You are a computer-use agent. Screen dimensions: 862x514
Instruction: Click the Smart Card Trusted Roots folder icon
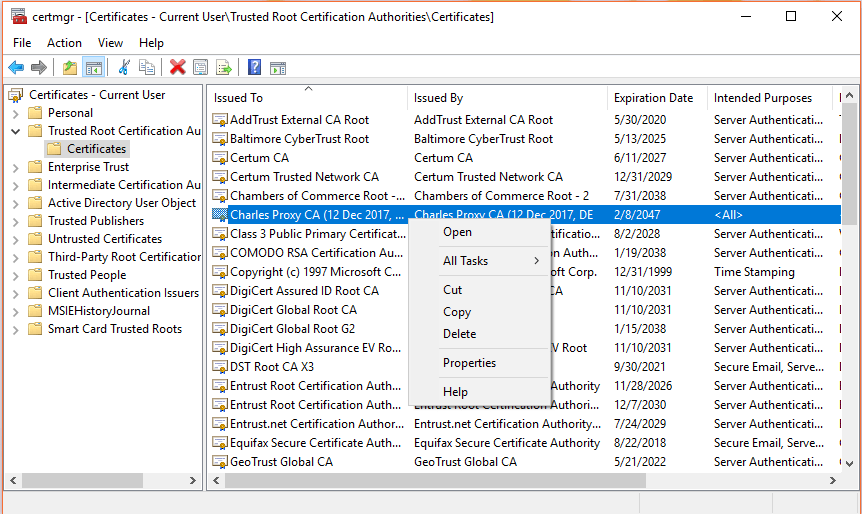click(35, 329)
